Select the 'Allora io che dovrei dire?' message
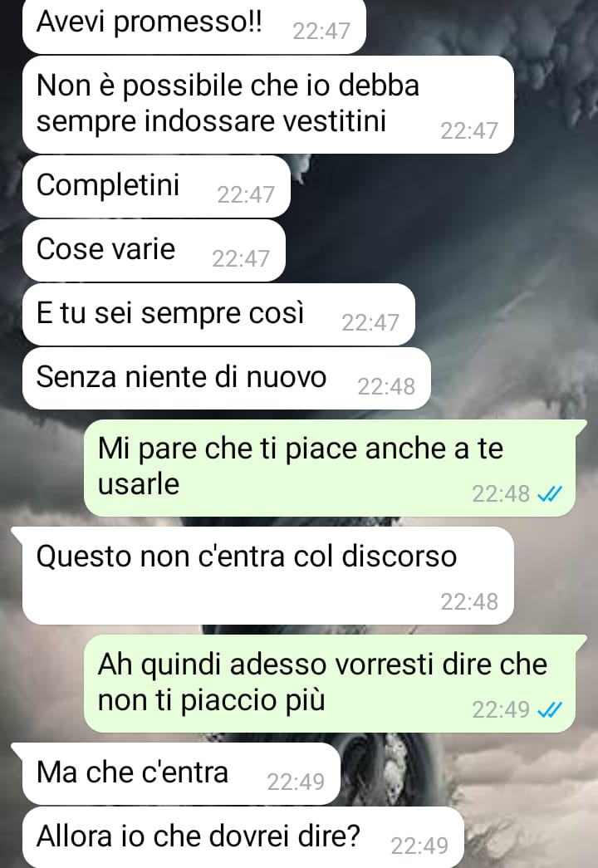598x868 pixels. [x=243, y=837]
